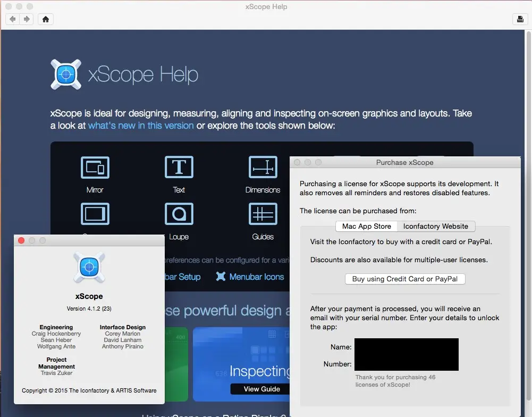Screen dimensions: 532x417
Task: Click the name Sean Heber
Action: pos(56,340)
